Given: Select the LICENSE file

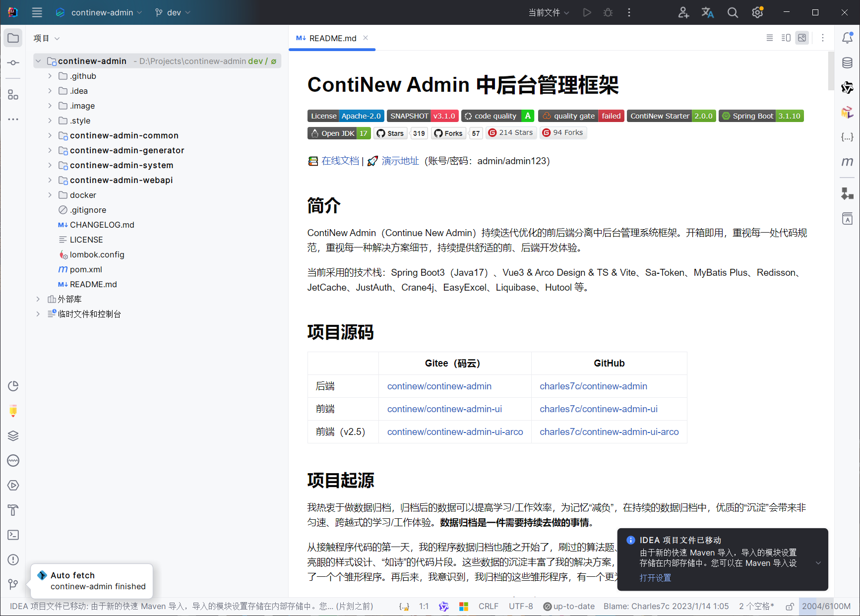Looking at the screenshot, I should click(x=86, y=240).
